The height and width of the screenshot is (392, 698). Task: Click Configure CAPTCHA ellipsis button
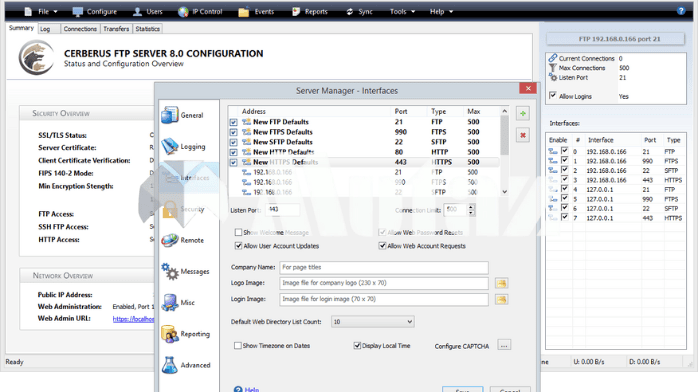tap(504, 345)
